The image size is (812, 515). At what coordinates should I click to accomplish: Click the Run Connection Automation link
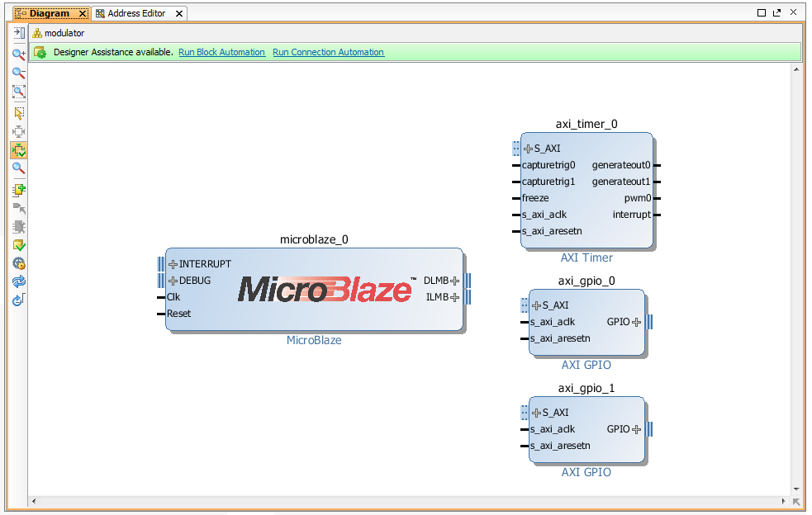tap(328, 52)
